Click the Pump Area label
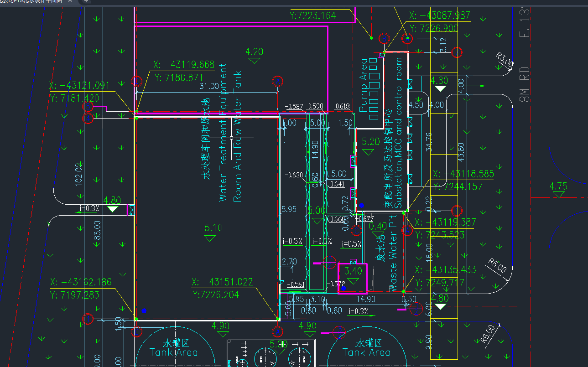The width and height of the screenshot is (588, 367). pyautogui.click(x=364, y=85)
